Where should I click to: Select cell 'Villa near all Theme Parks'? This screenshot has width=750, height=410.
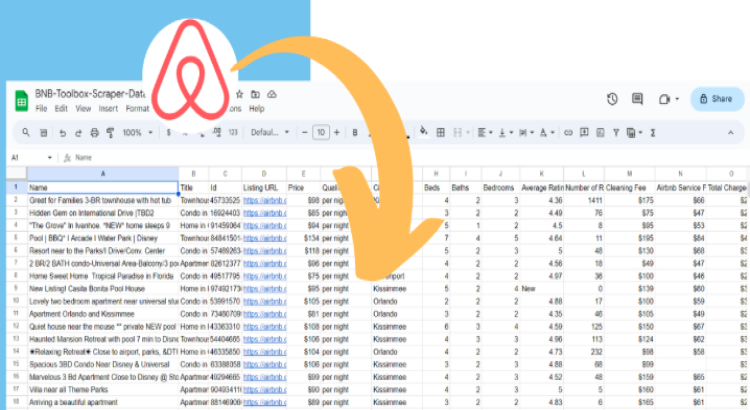coord(102,389)
